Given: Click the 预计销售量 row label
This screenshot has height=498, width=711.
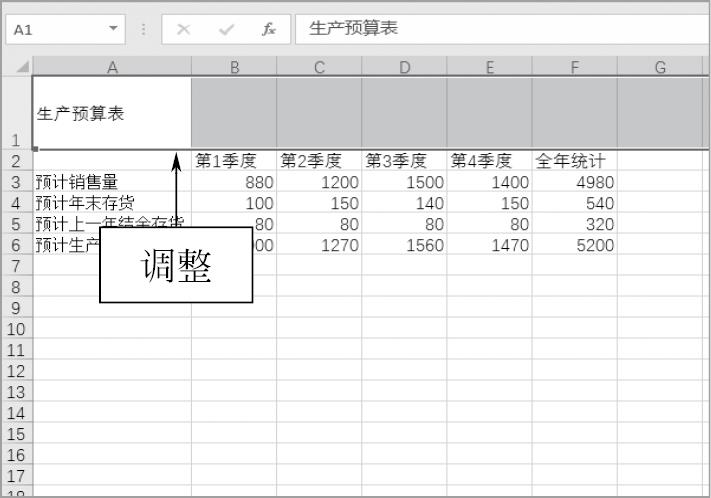Looking at the screenshot, I should (112, 181).
